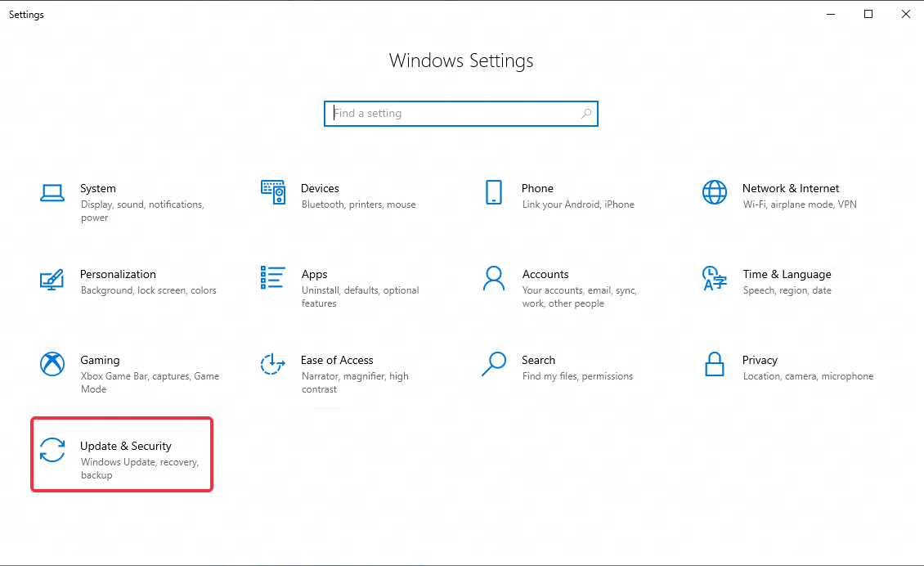Image resolution: width=924 pixels, height=566 pixels.
Task: Open Devices via keyboard and speaker icon
Action: 273,192
